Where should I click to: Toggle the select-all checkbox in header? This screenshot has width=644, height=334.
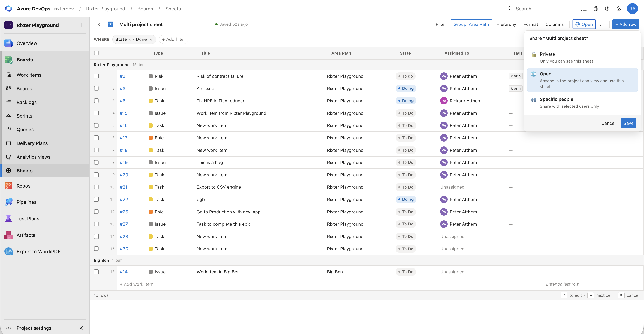pos(96,53)
